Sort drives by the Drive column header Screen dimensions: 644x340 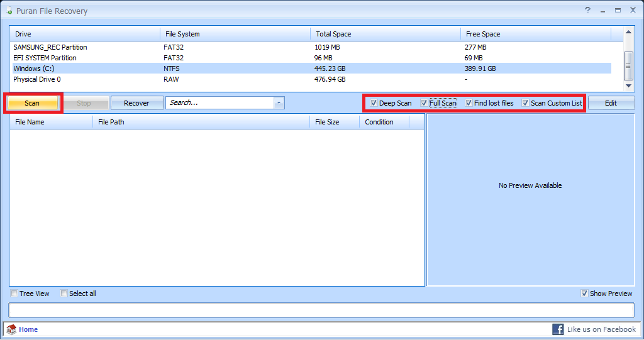[x=85, y=34]
